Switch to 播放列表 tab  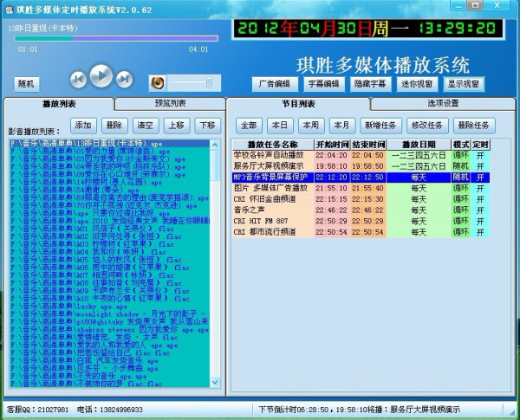tap(59, 104)
